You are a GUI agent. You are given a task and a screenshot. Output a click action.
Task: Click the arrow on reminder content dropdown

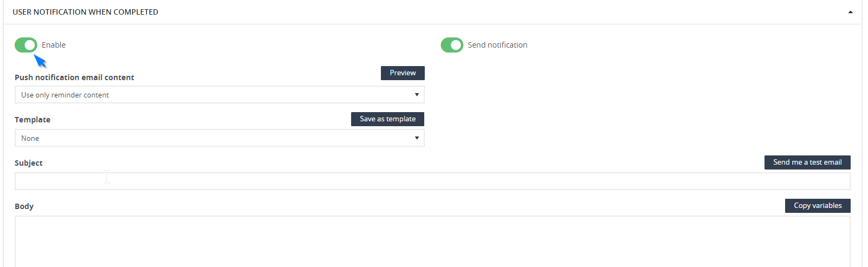[417, 95]
